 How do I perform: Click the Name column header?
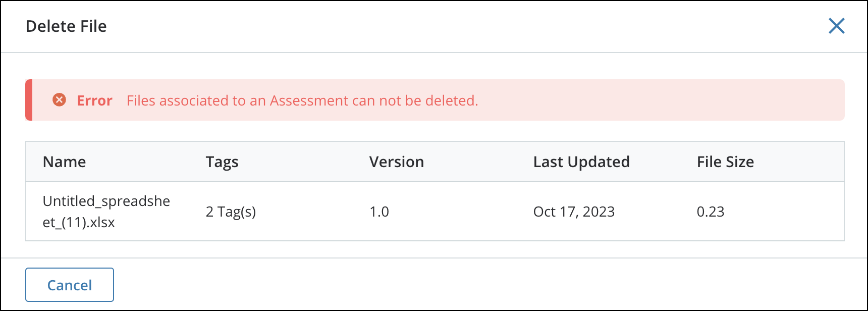click(x=64, y=162)
